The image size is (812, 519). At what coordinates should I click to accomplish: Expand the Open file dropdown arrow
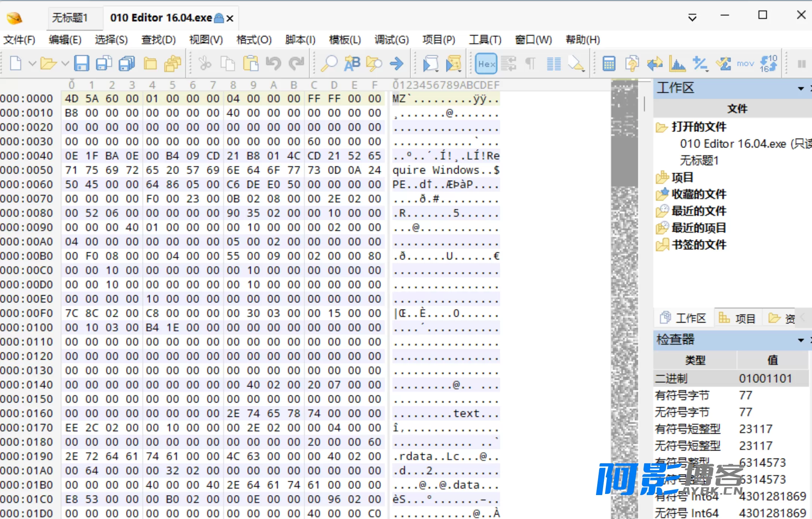(x=65, y=64)
